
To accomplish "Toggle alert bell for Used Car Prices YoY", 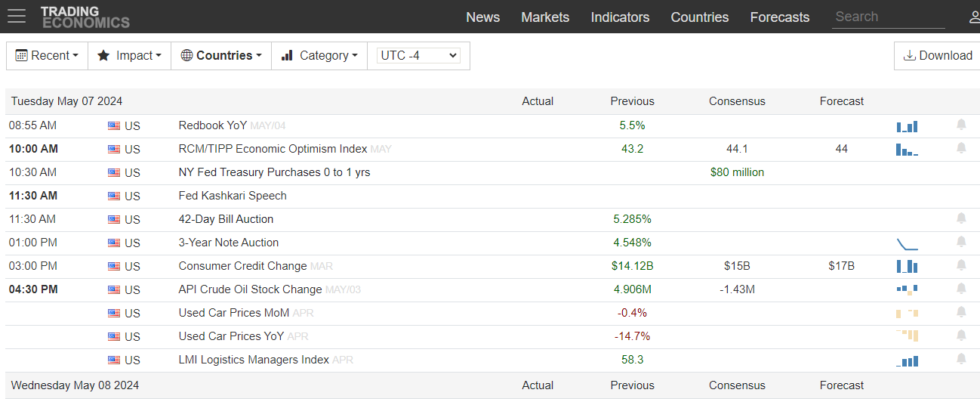I will click(961, 336).
